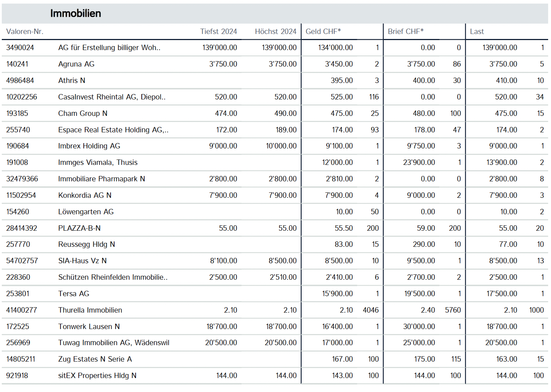The height and width of the screenshot is (392, 551).
Task: Select the Athris N row name
Action: [x=72, y=80]
